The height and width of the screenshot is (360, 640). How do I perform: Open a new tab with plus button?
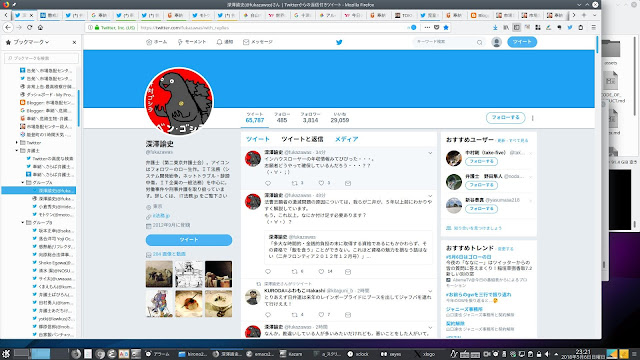click(x=584, y=15)
